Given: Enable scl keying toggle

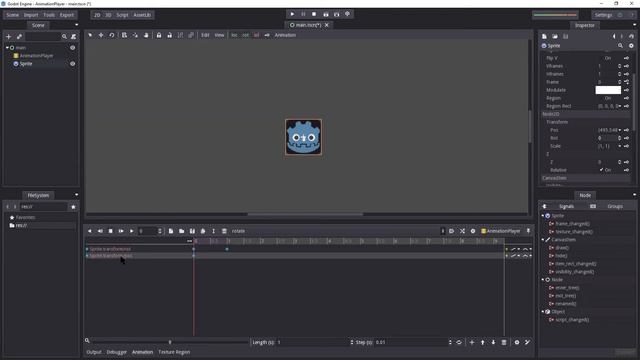Looking at the screenshot, I should point(256,35).
